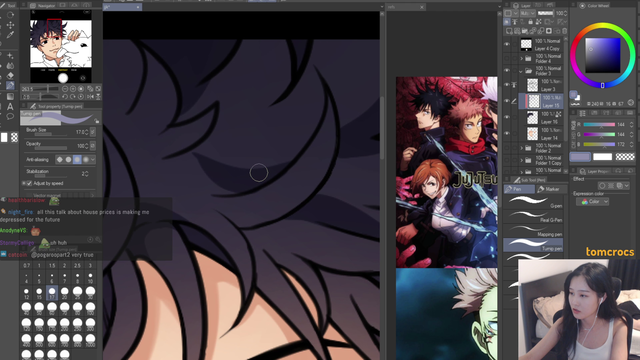Select the Blend tool
640x360 pixels.
[10, 65]
